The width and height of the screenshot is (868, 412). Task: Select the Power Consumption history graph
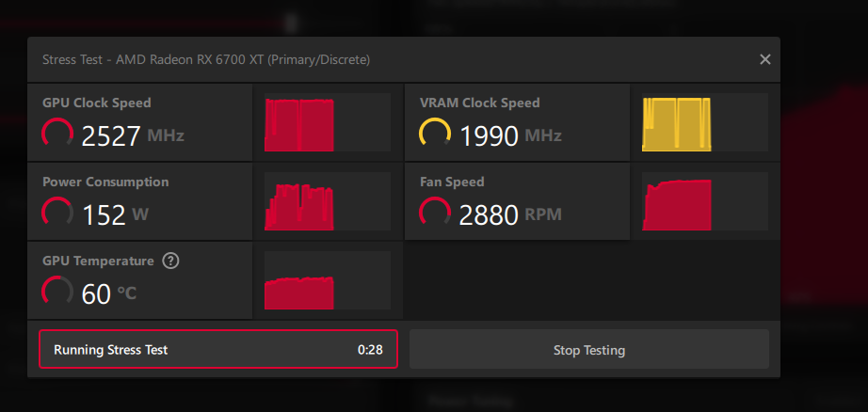point(328,201)
